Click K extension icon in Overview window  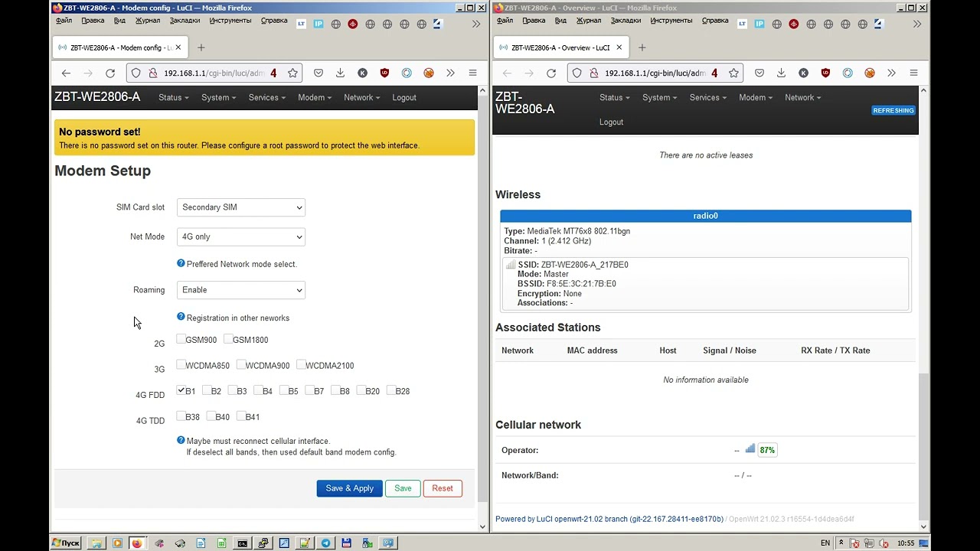click(x=803, y=73)
